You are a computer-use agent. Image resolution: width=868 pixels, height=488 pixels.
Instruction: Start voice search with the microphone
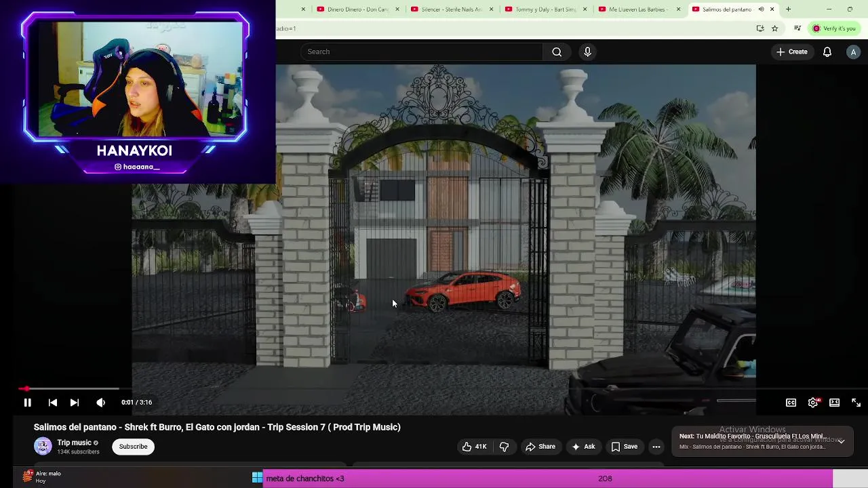[587, 52]
